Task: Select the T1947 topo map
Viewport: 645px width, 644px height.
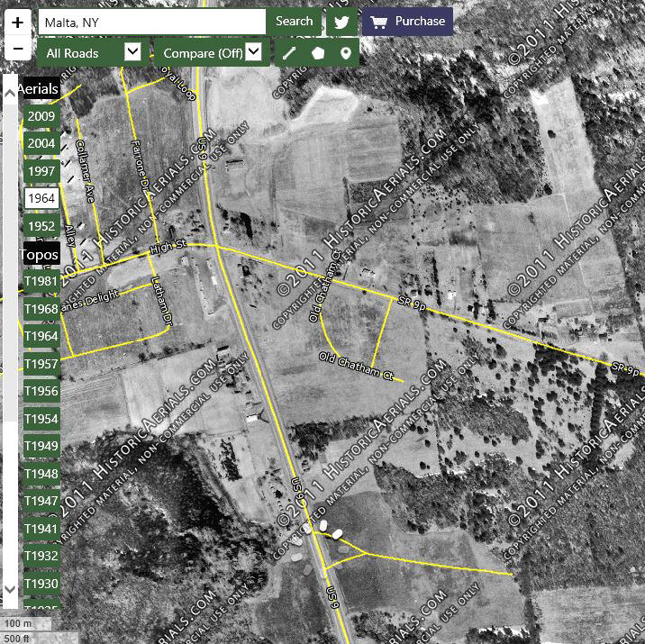Action: point(41,501)
